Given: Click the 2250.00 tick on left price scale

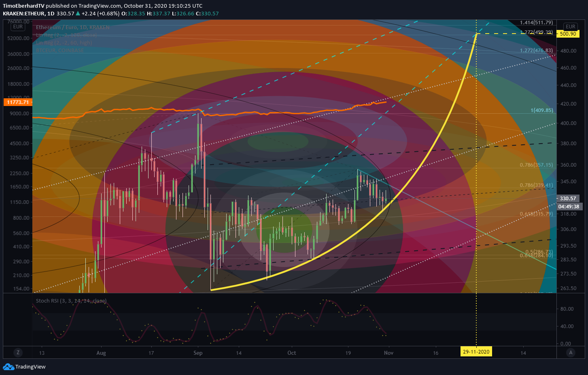Looking at the screenshot, I should coord(20,173).
